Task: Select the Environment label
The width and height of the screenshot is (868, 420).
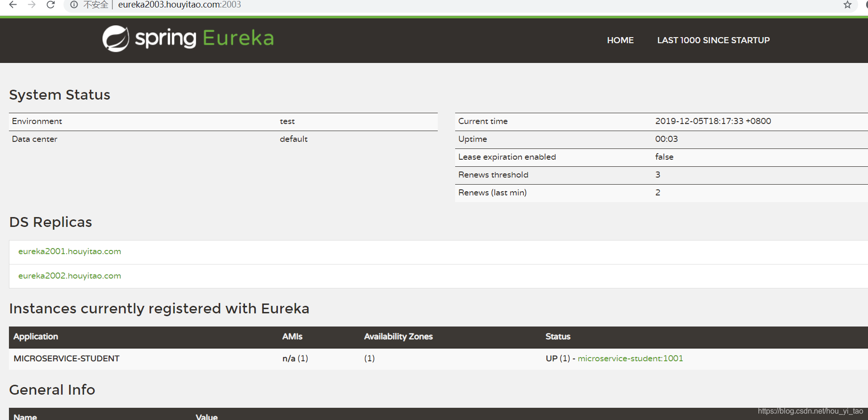Action: tap(37, 121)
